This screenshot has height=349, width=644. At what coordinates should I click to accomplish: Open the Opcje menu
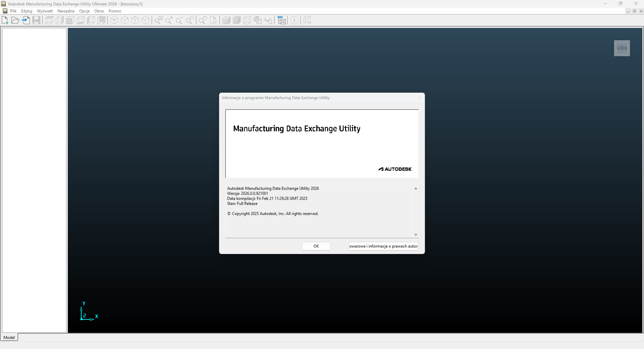pyautogui.click(x=84, y=11)
